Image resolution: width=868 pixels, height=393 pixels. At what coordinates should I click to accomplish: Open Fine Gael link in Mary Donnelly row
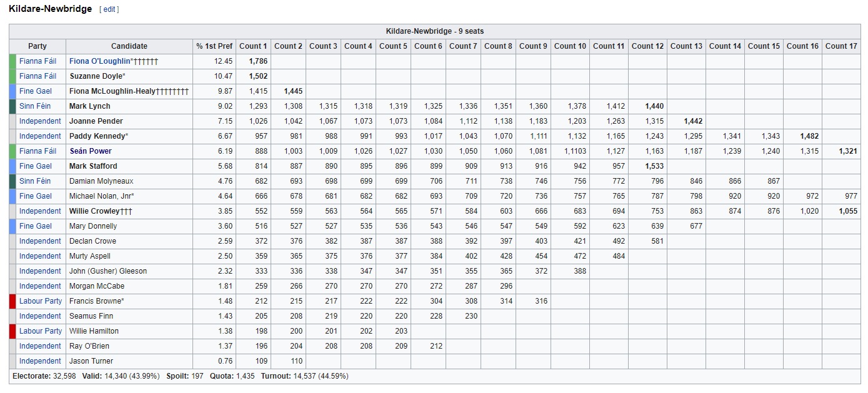[x=36, y=226]
